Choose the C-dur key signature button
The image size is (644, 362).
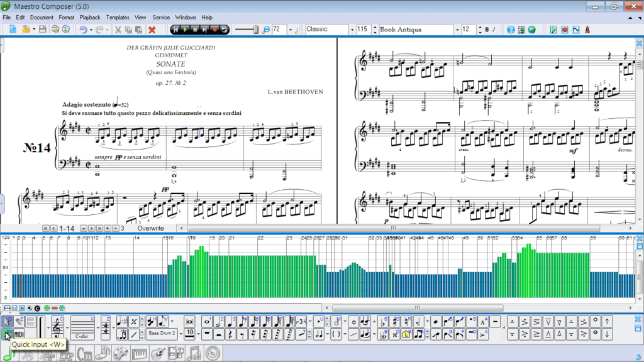click(82, 327)
